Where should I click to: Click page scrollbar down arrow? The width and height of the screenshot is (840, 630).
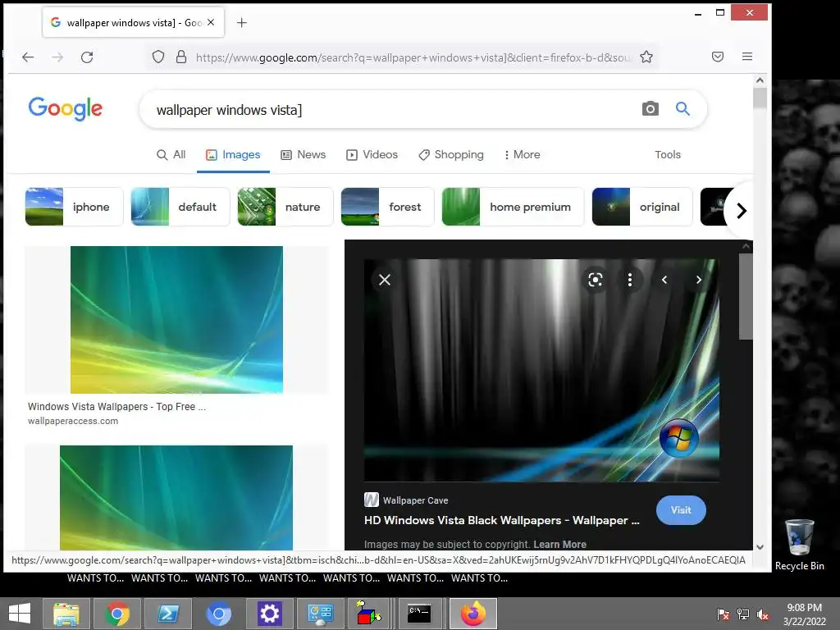(x=760, y=547)
